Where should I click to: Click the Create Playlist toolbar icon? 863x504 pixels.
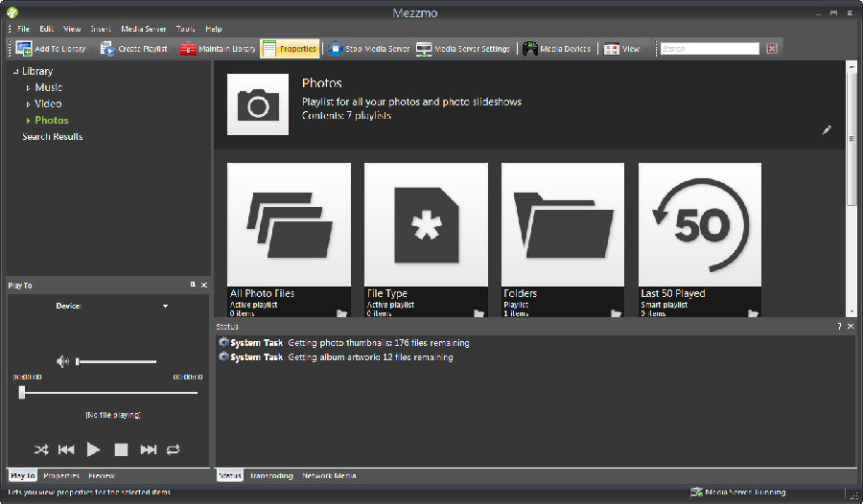pyautogui.click(x=107, y=49)
